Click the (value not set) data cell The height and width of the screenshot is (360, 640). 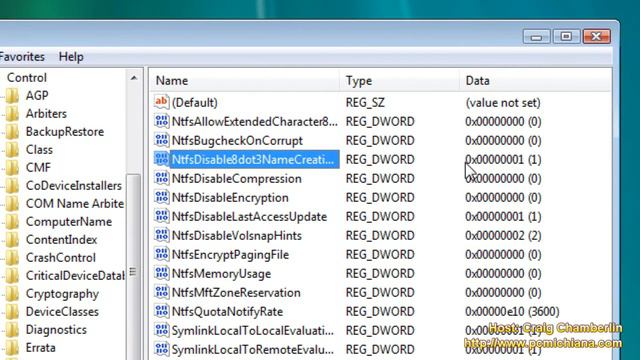click(503, 102)
